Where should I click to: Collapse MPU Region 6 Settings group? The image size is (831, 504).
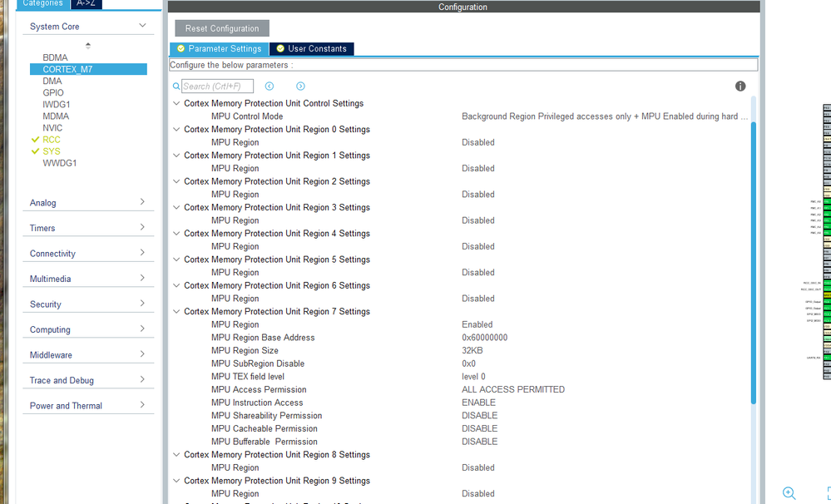click(176, 285)
